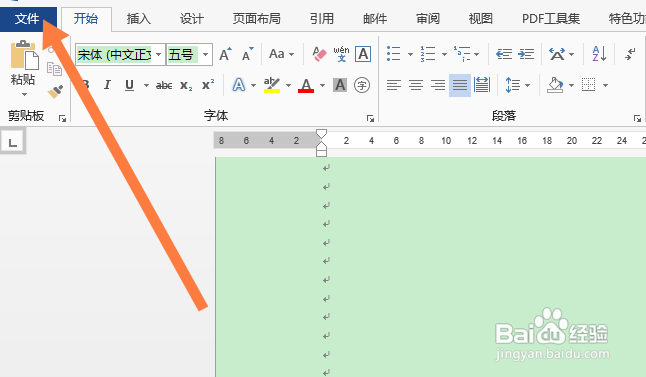Click the font name box 宋体

[114, 54]
